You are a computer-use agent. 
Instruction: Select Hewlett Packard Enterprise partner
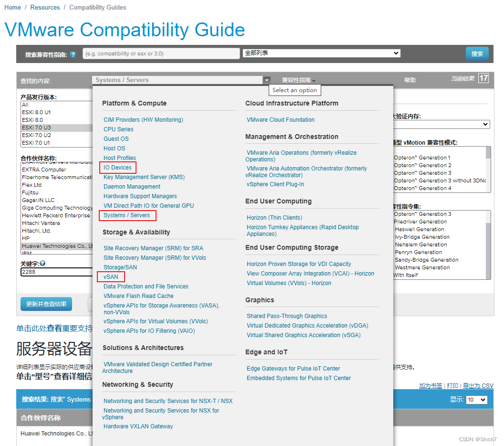57,215
